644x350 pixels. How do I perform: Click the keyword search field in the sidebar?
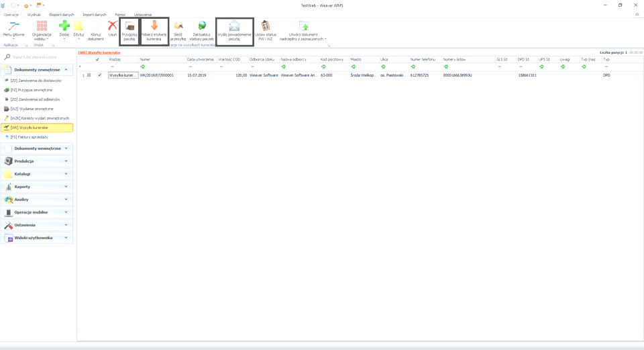pyautogui.click(x=40, y=57)
